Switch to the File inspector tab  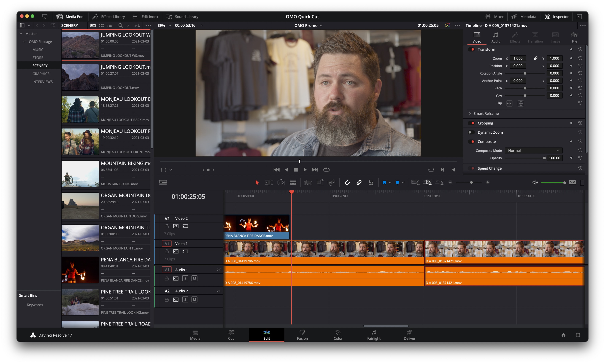click(575, 37)
